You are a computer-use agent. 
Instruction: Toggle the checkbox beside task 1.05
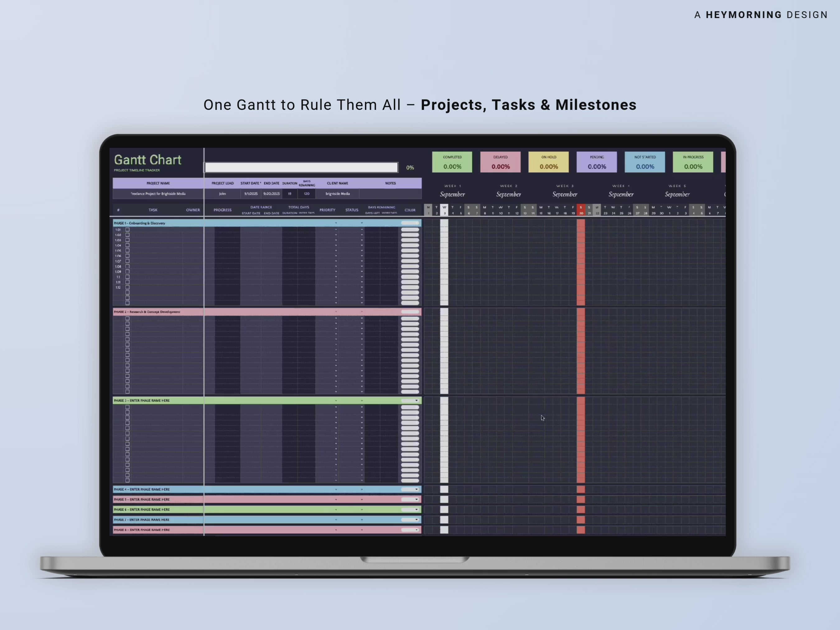127,250
